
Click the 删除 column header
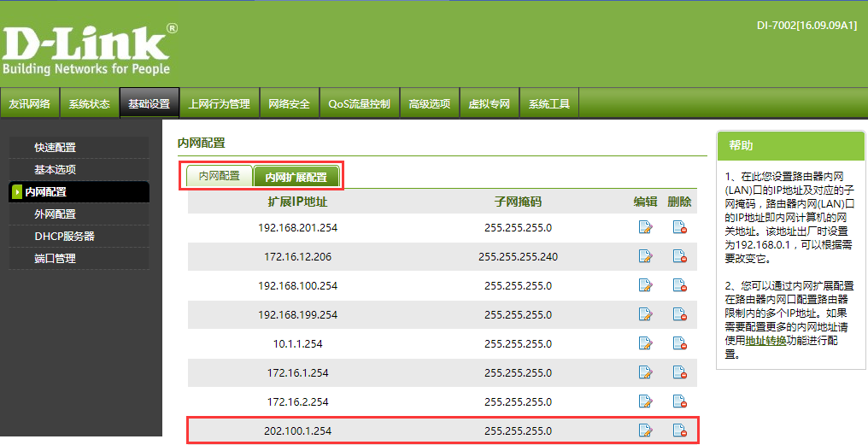(x=680, y=202)
